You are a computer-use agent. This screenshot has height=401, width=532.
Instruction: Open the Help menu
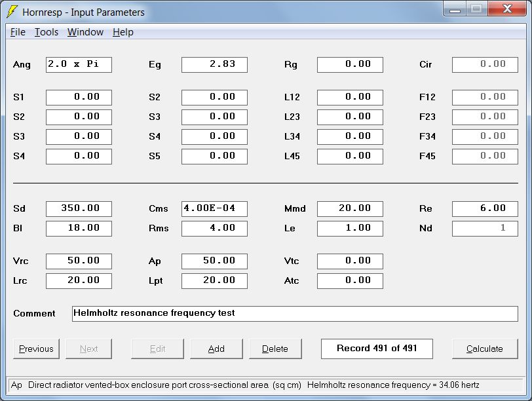point(123,32)
